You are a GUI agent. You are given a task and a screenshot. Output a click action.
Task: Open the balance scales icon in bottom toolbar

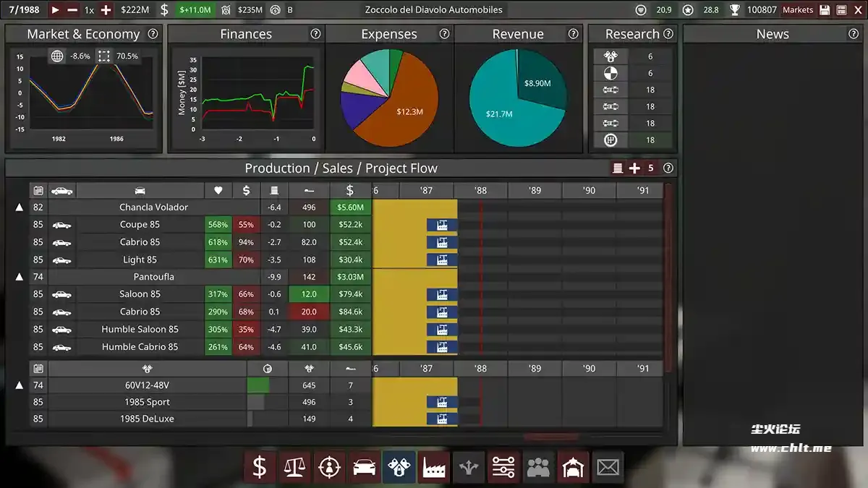[x=294, y=468]
